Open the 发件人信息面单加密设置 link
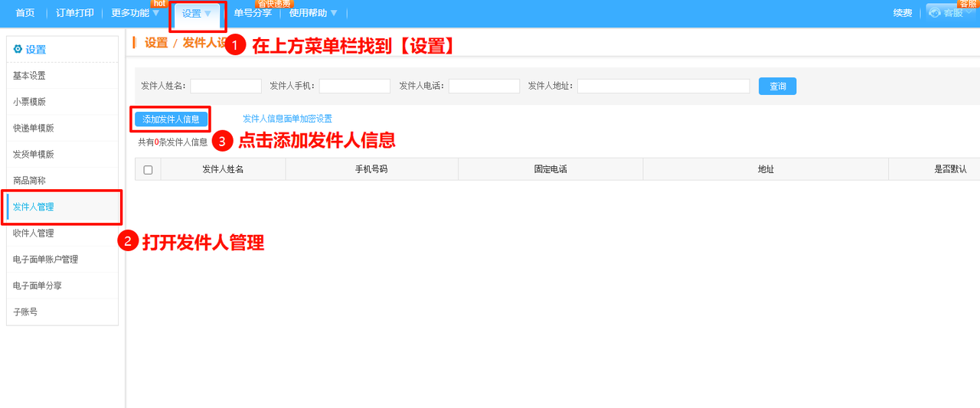This screenshot has height=408, width=980. coord(287,119)
